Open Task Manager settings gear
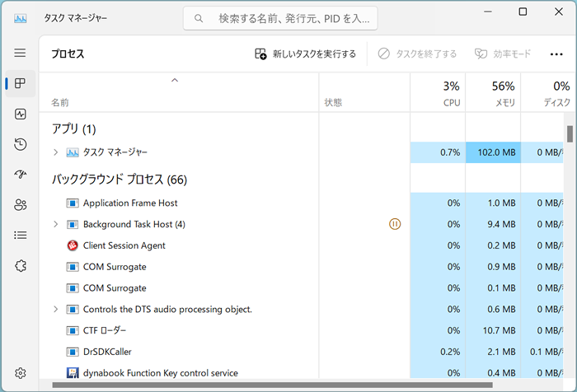The image size is (577, 392). click(x=20, y=373)
